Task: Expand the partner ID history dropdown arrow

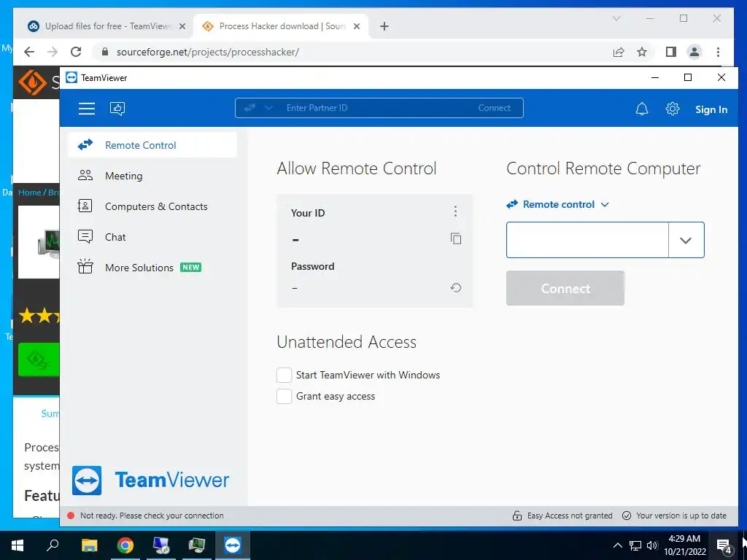Action: 686,240
